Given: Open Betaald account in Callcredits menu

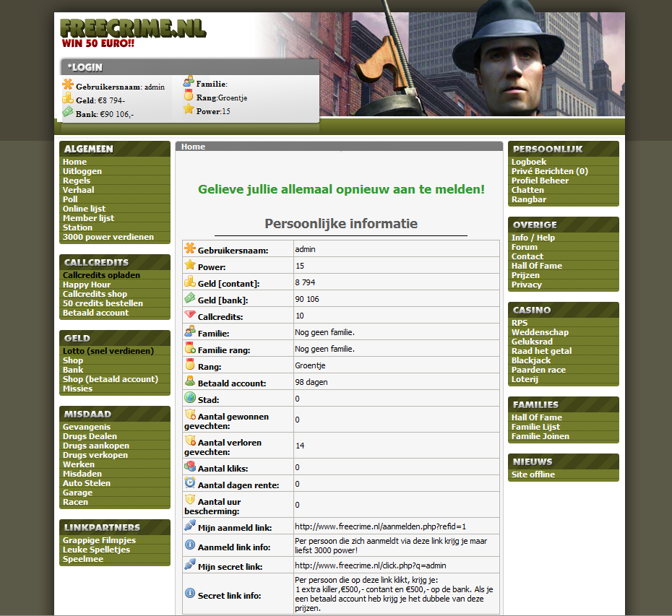Looking at the screenshot, I should pyautogui.click(x=95, y=313).
